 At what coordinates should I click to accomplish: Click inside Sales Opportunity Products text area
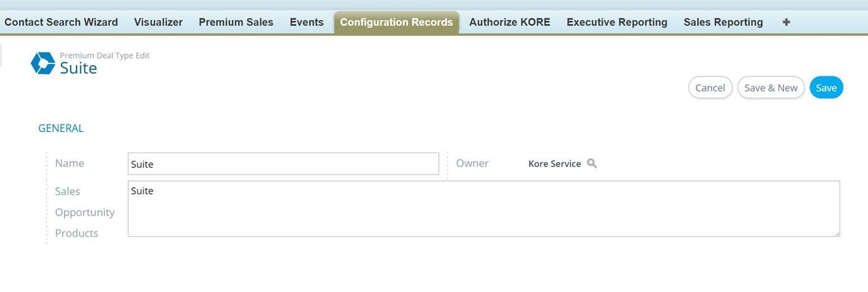point(483,209)
